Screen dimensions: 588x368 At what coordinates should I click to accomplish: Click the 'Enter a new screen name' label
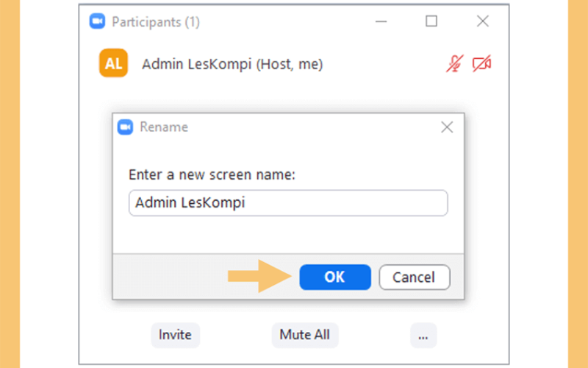pos(212,174)
